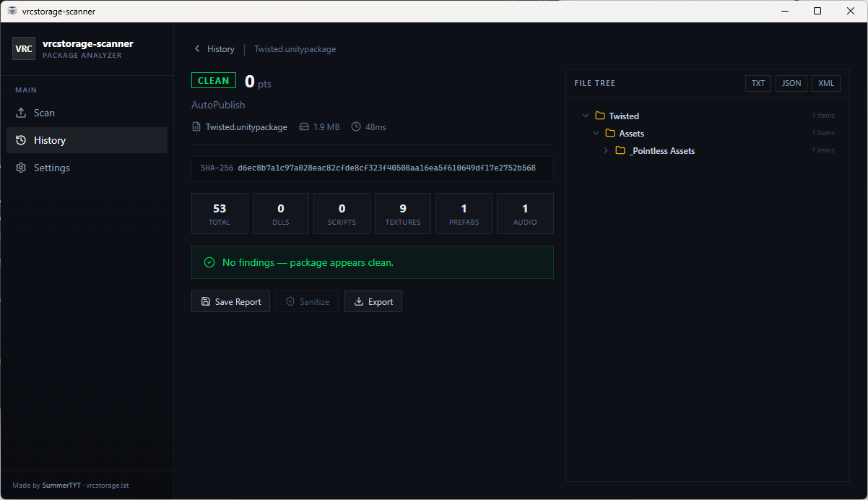Click the back arrow next to History

click(197, 49)
